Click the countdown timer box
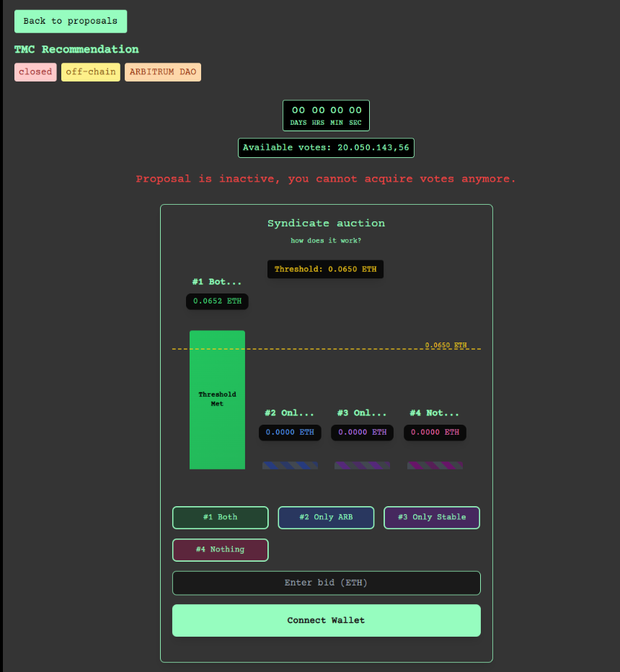Image resolution: width=620 pixels, height=672 pixels. click(326, 115)
